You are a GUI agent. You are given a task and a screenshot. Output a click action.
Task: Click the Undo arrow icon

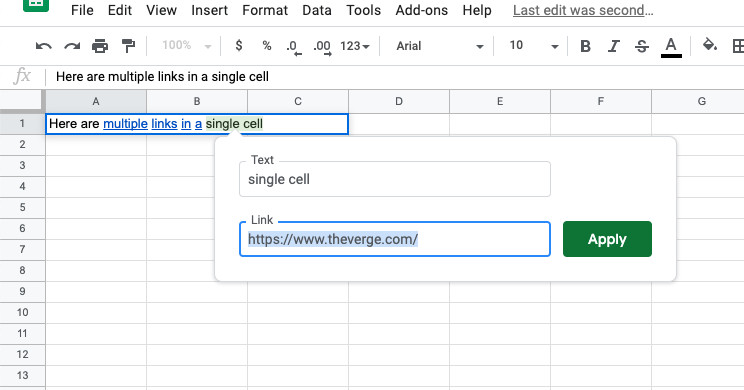pyautogui.click(x=44, y=46)
